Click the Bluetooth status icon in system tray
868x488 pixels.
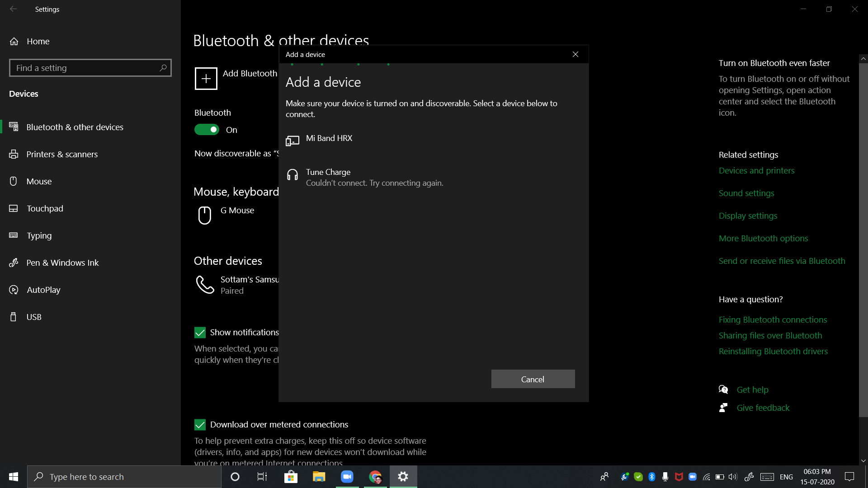tap(651, 477)
